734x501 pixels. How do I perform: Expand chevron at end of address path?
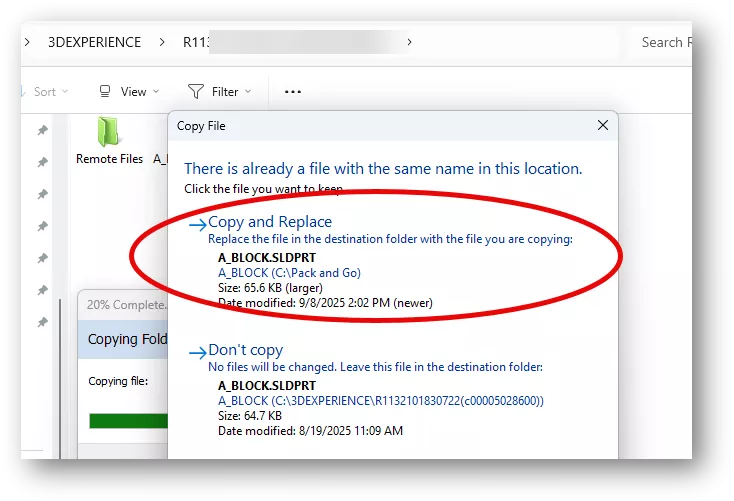[x=410, y=42]
